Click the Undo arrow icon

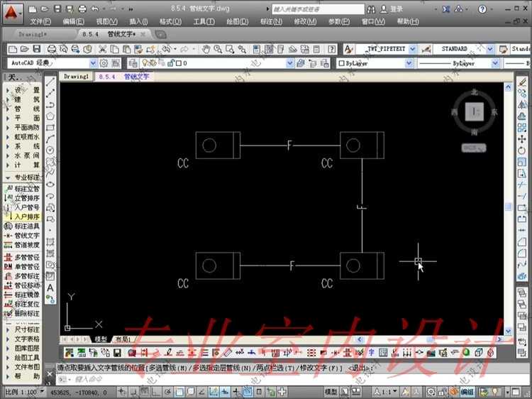(166, 49)
